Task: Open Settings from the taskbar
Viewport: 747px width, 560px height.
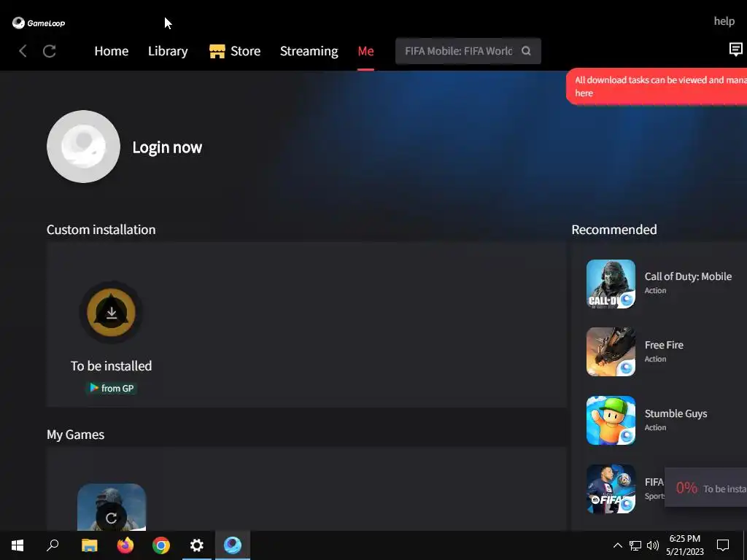Action: pos(197,545)
